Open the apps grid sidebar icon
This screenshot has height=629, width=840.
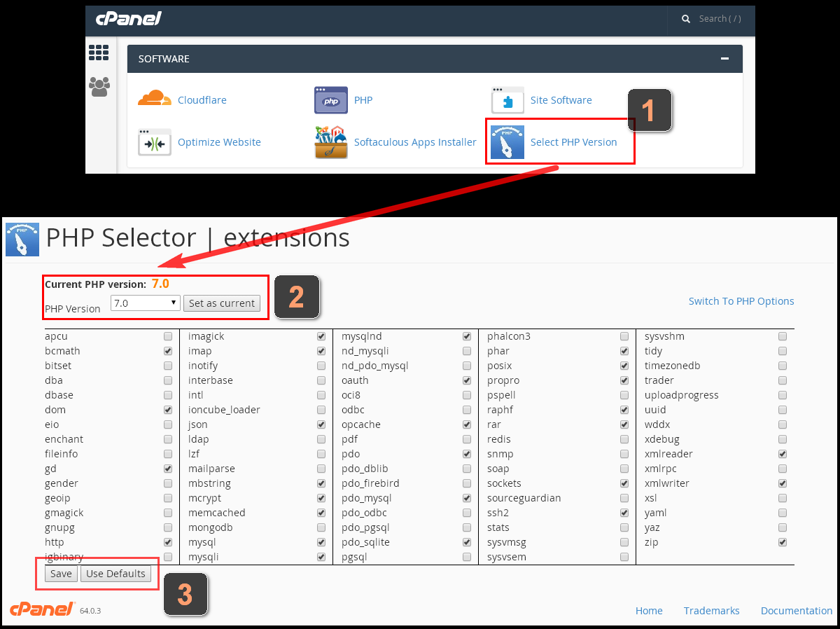[x=99, y=53]
